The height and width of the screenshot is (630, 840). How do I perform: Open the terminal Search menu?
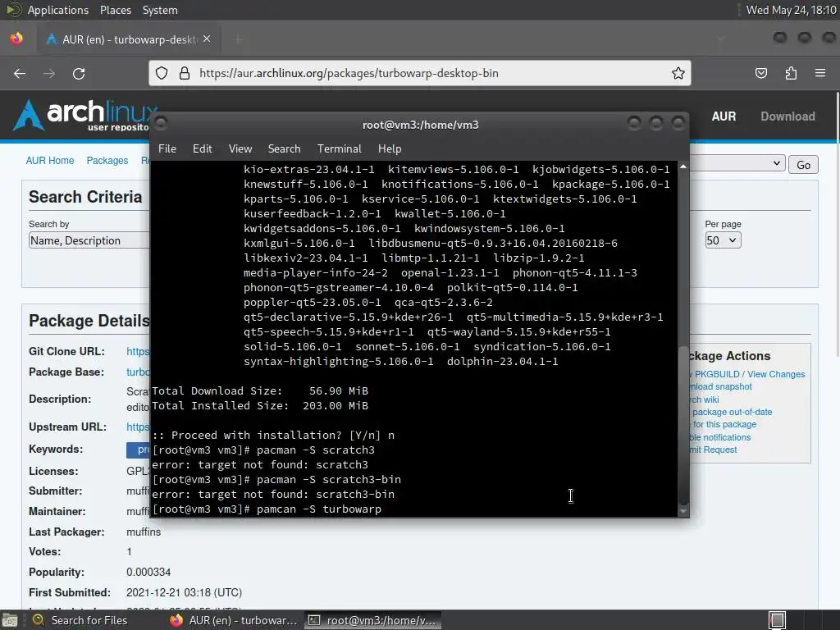(x=284, y=149)
